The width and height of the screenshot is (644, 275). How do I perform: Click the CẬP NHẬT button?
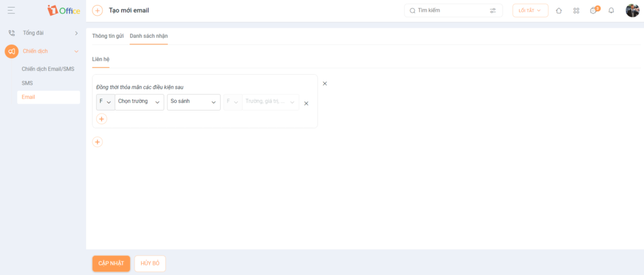tap(111, 264)
